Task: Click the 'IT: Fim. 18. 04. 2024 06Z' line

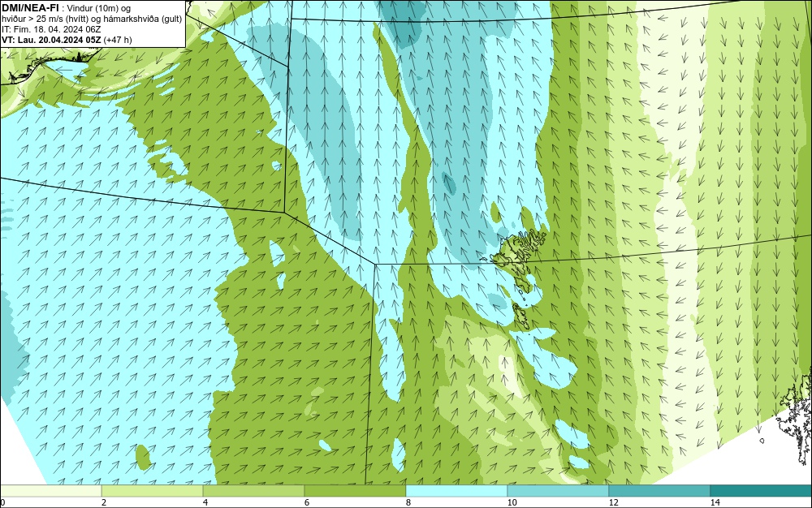Action: point(50,29)
